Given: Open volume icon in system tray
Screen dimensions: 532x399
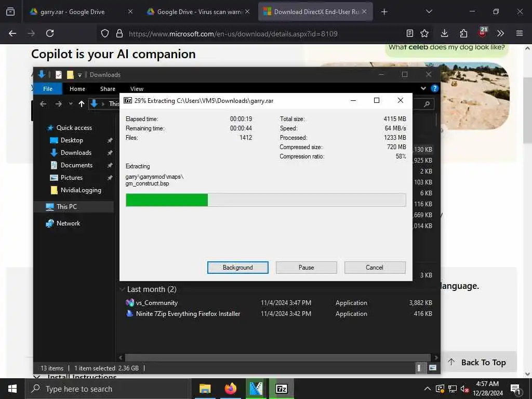Looking at the screenshot, I should coord(464,389).
